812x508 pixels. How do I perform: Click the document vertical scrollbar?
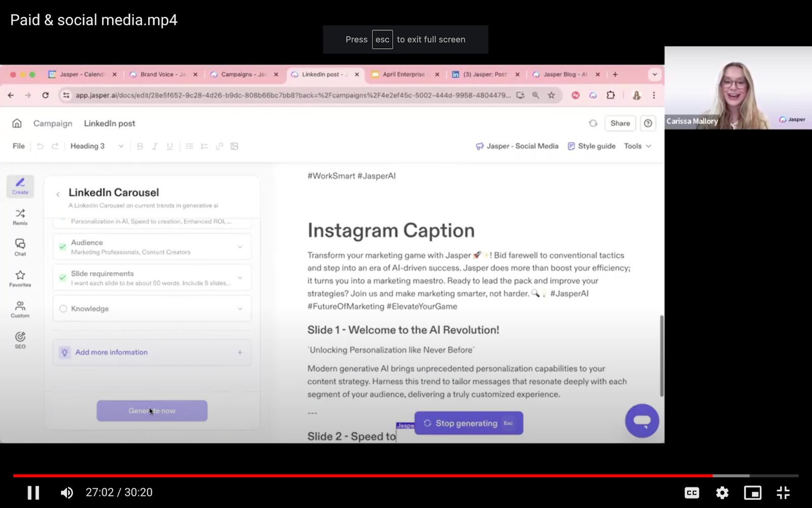click(x=661, y=356)
